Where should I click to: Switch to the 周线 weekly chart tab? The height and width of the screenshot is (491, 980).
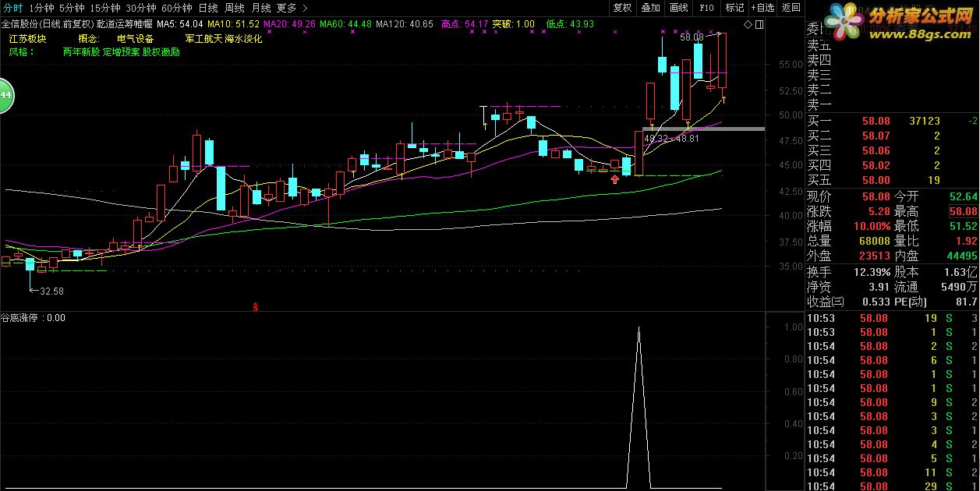[235, 8]
